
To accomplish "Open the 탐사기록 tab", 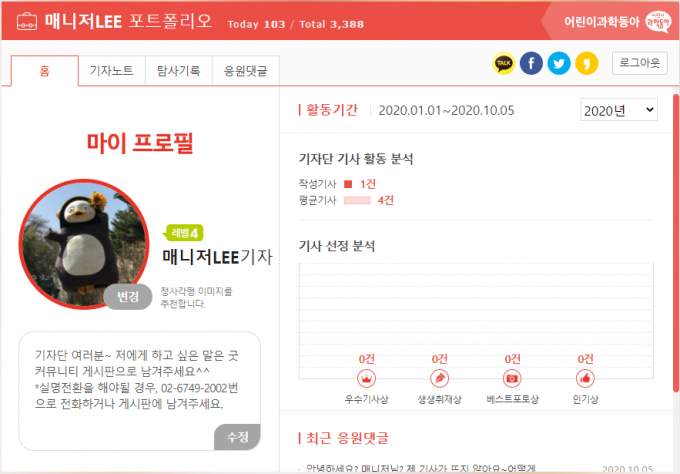I will [178, 71].
